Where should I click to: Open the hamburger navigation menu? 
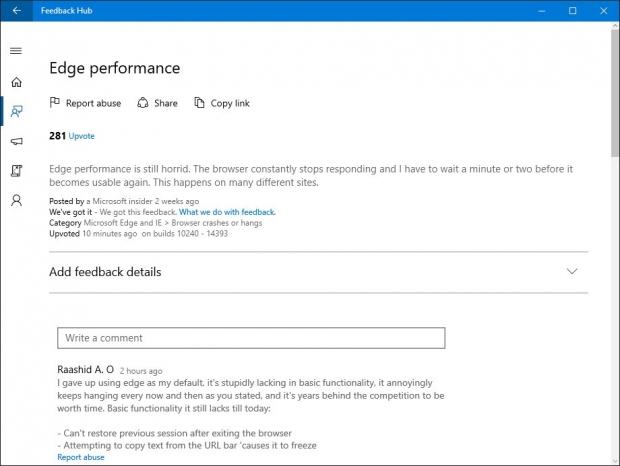point(16,51)
